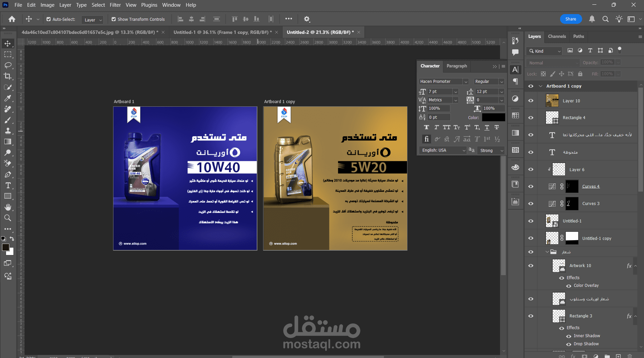Open leading 12 pt dropdown
Viewport: 644px width, 358px height.
502,92
